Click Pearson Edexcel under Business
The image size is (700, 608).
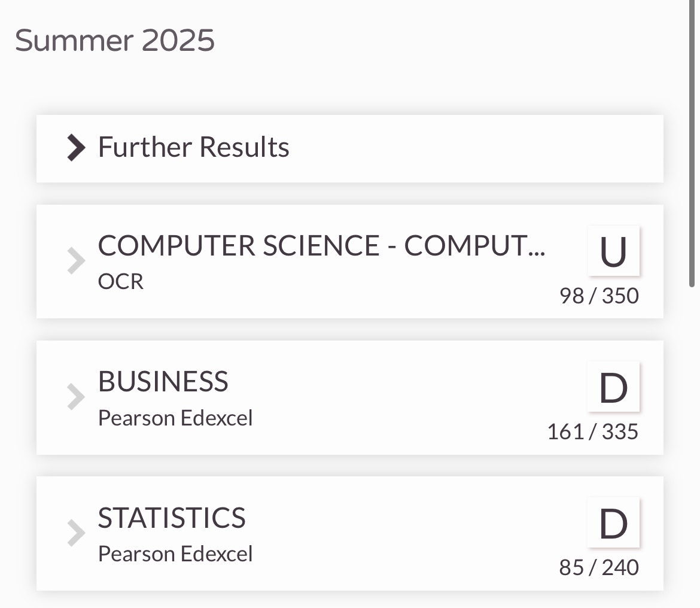(175, 419)
